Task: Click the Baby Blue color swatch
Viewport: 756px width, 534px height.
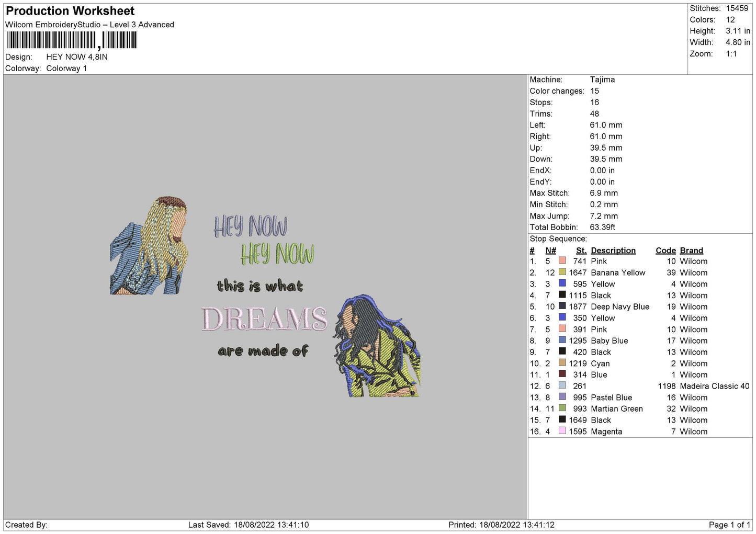Action: (562, 340)
